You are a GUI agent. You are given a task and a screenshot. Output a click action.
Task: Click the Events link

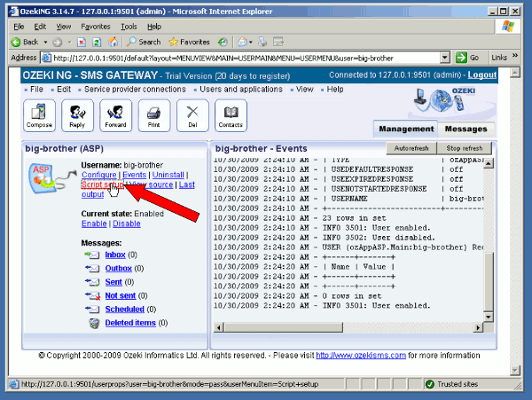pyautogui.click(x=135, y=175)
